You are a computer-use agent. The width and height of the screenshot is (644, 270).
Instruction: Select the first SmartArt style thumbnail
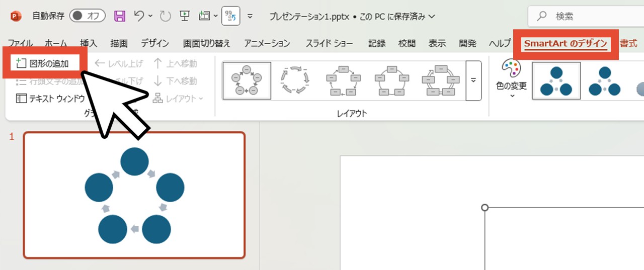click(x=556, y=81)
